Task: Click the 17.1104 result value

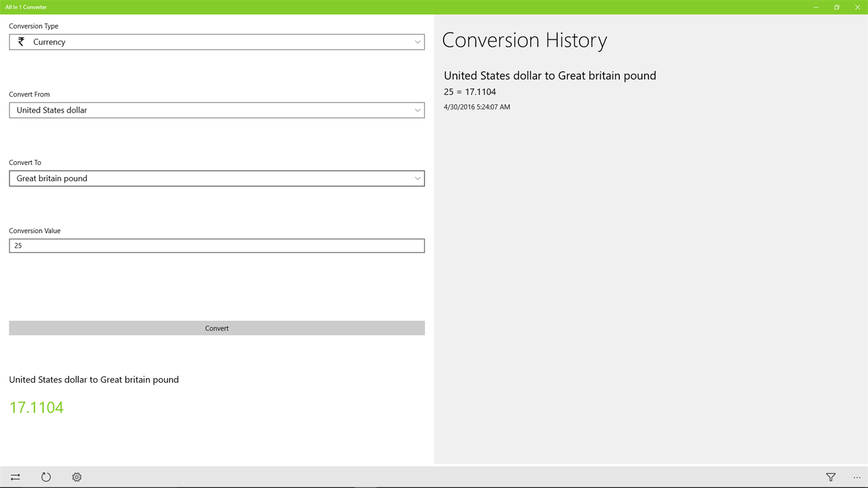Action: (x=35, y=407)
